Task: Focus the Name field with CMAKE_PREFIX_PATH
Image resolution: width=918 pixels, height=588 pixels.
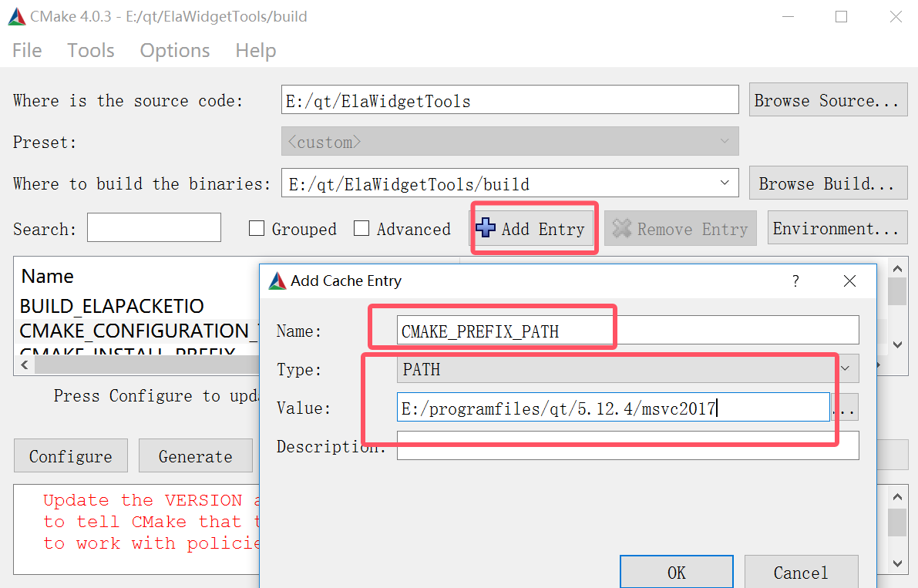Action: tap(627, 331)
